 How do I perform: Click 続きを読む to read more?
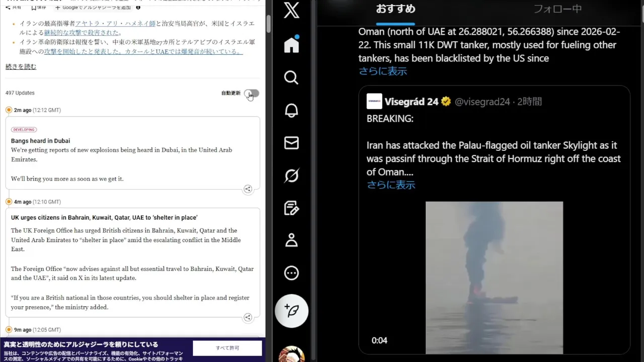coord(21,67)
